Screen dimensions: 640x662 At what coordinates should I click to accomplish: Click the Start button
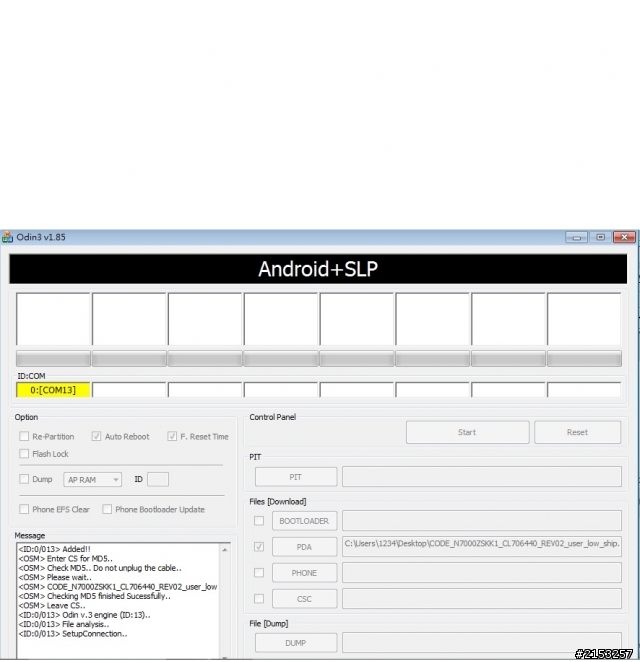[467, 432]
